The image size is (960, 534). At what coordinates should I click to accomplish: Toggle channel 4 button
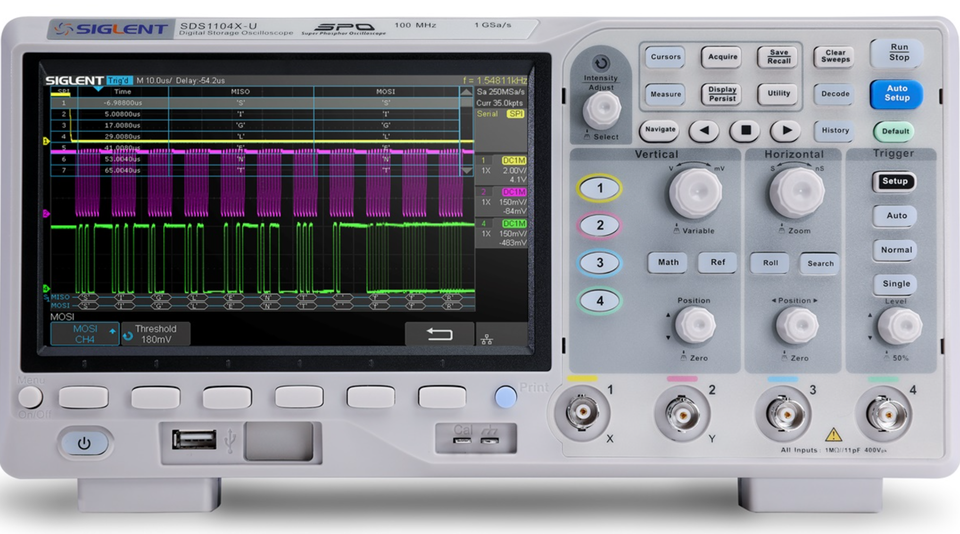(599, 301)
